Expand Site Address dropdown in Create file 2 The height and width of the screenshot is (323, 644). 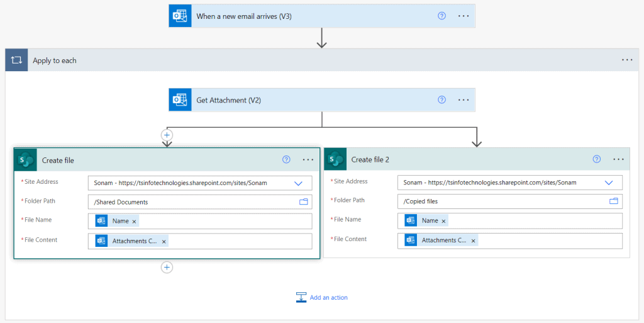point(609,183)
